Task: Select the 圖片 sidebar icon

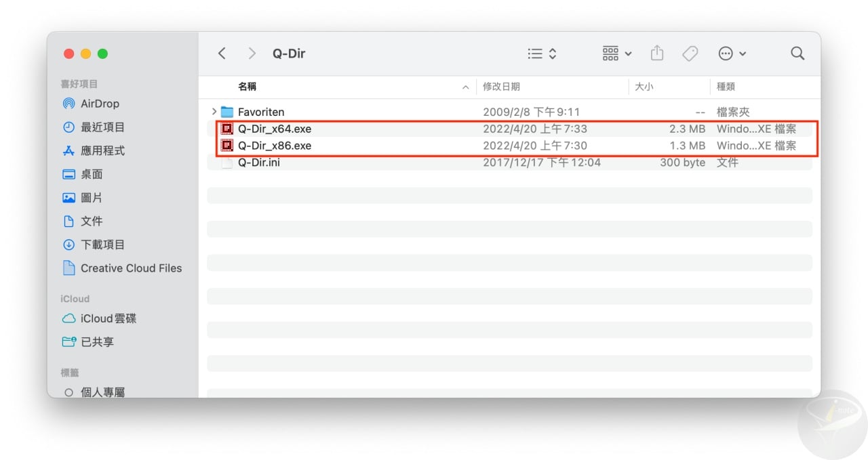Action: [x=70, y=197]
